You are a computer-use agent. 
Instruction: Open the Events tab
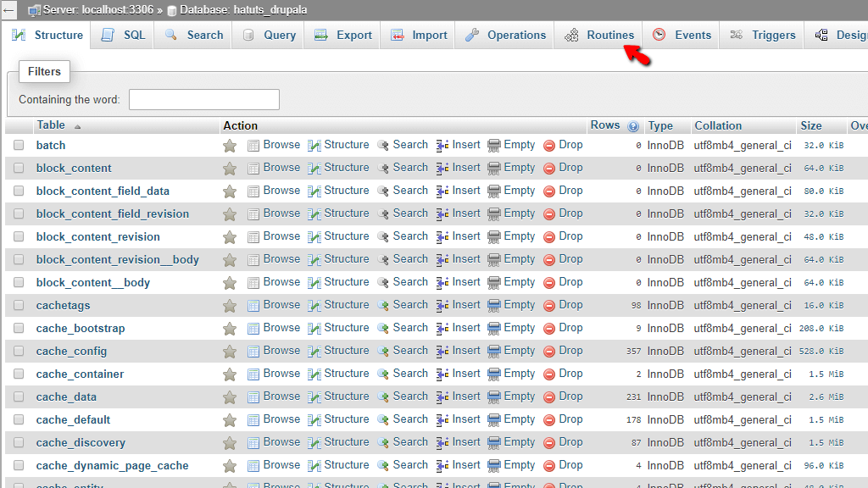[x=682, y=35]
